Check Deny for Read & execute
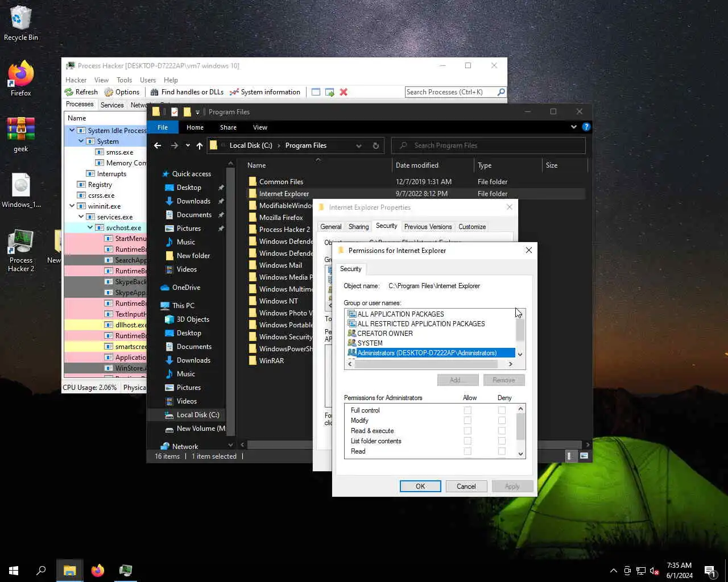 point(502,431)
